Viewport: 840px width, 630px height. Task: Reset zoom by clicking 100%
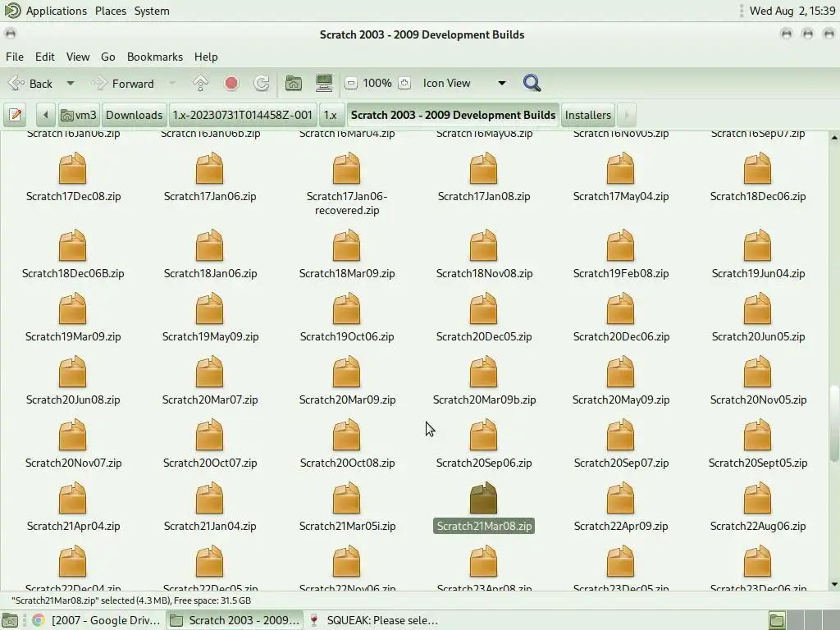coord(377,83)
